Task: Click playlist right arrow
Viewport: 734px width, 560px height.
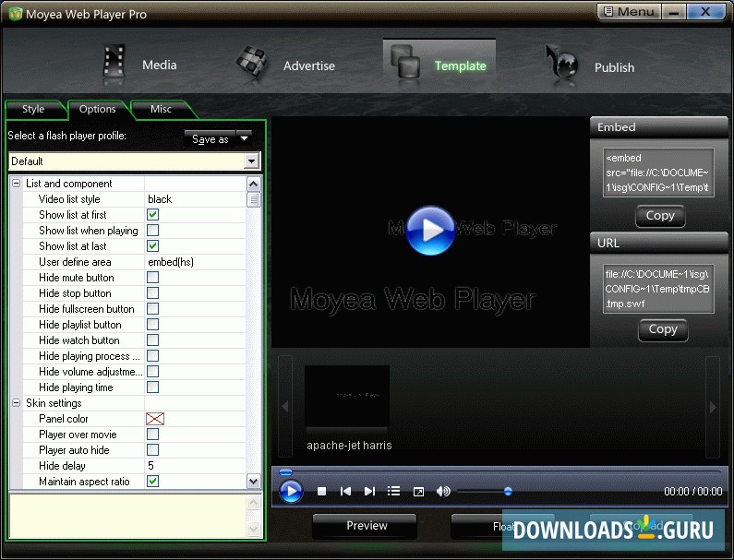Action: click(713, 407)
